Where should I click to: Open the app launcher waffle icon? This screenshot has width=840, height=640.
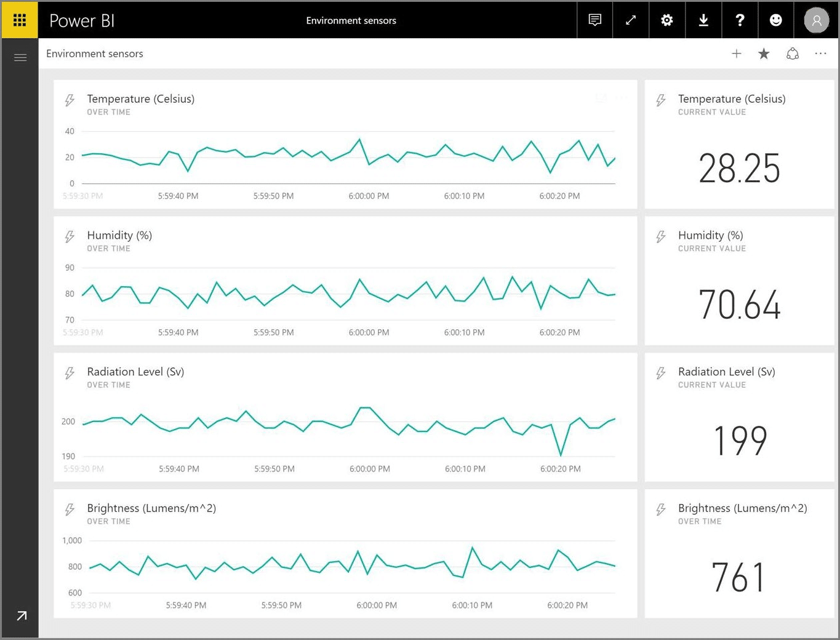click(20, 20)
